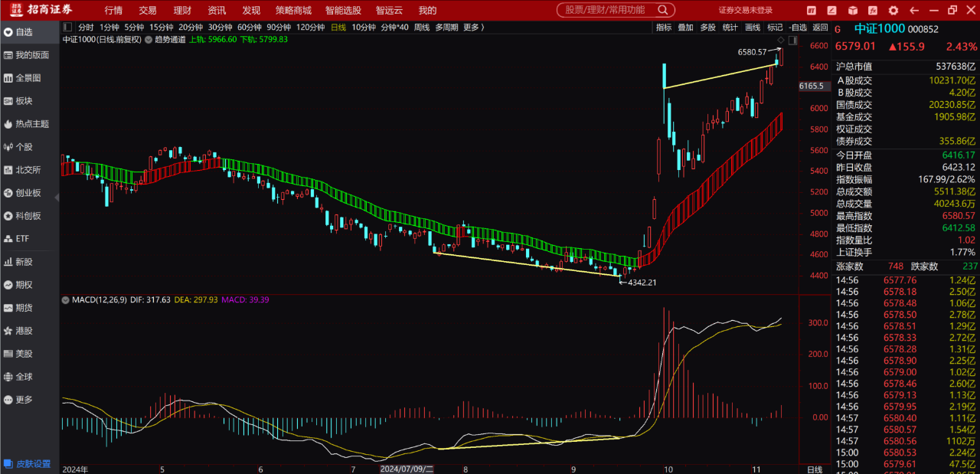Open 港股 Hong Kong stocks in sidebar
The image size is (980, 474).
coord(24,331)
